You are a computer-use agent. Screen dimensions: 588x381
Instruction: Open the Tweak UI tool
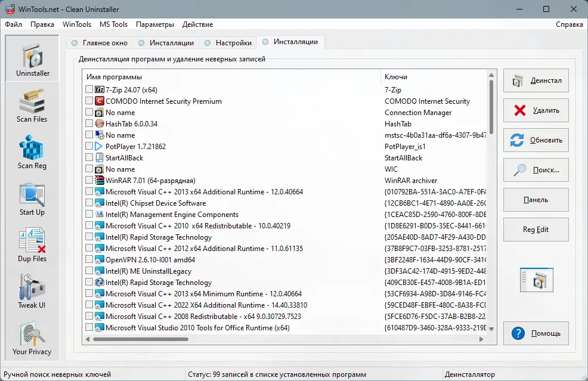(32, 292)
